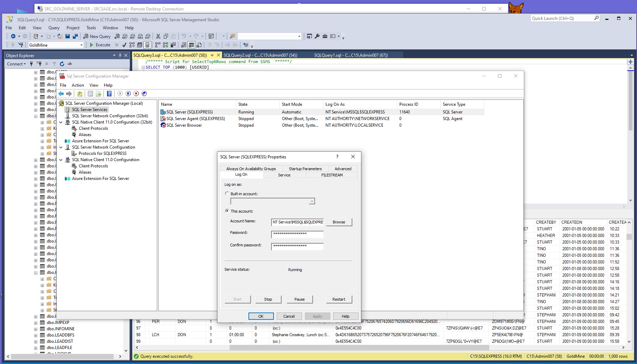Click the Pause Service icon in Configuration Manager

tap(128, 94)
